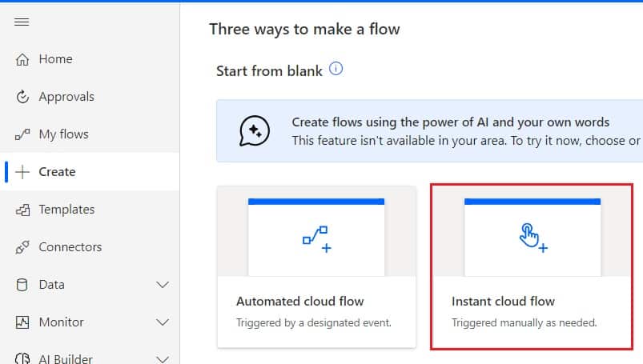Image resolution: width=643 pixels, height=364 pixels.
Task: Expand the Data menu chevron
Action: coord(163,285)
